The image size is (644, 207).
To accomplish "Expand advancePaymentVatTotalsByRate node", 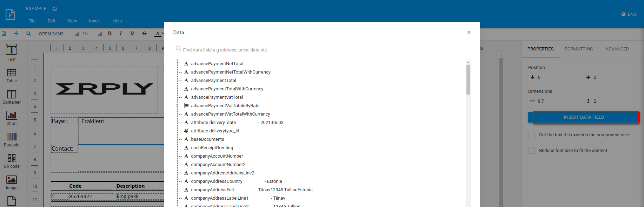I will point(178,106).
